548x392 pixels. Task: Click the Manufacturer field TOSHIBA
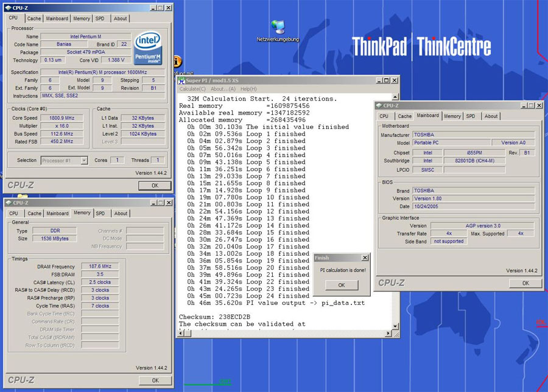(x=473, y=135)
